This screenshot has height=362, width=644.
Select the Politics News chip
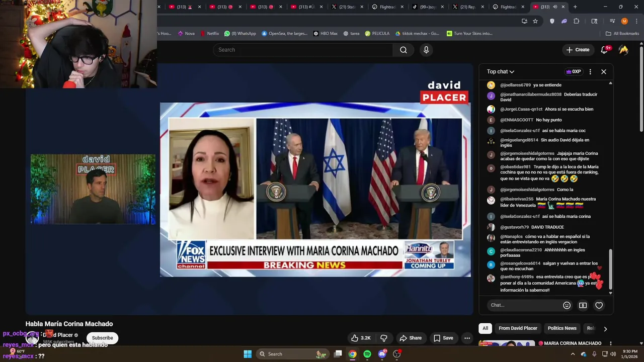tap(562, 328)
